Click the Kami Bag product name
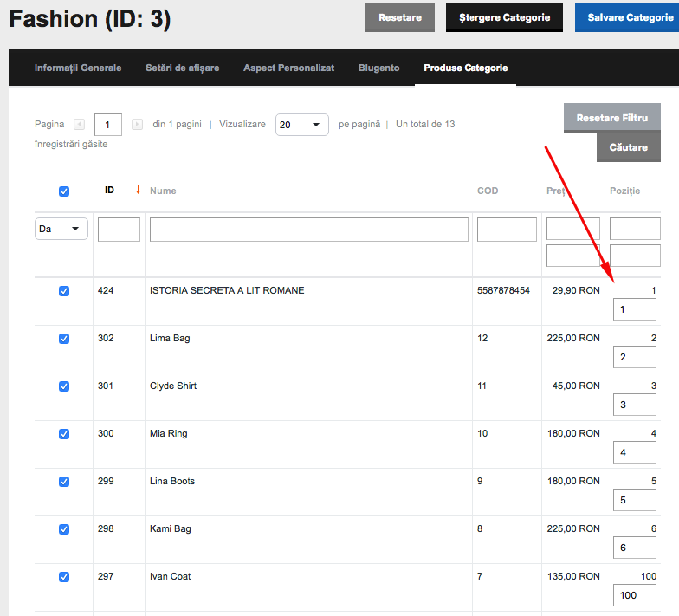Viewport: 679px width, 616px height. click(x=170, y=528)
